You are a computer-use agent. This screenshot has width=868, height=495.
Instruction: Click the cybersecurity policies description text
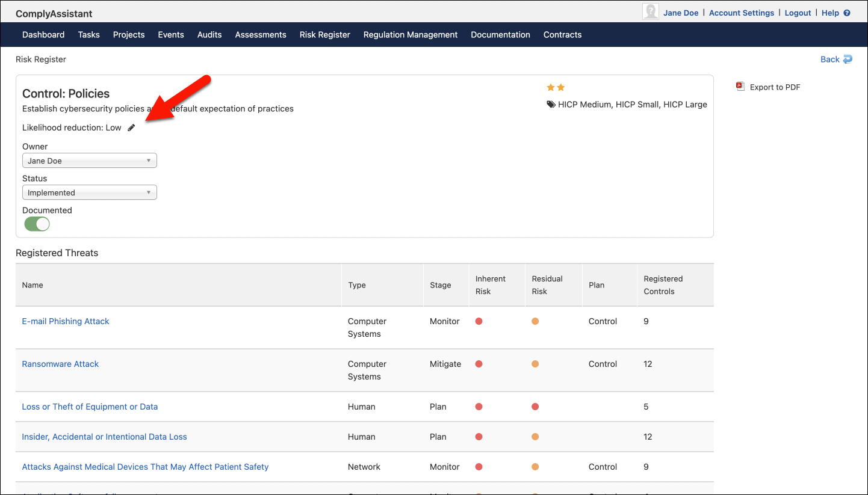[158, 109]
